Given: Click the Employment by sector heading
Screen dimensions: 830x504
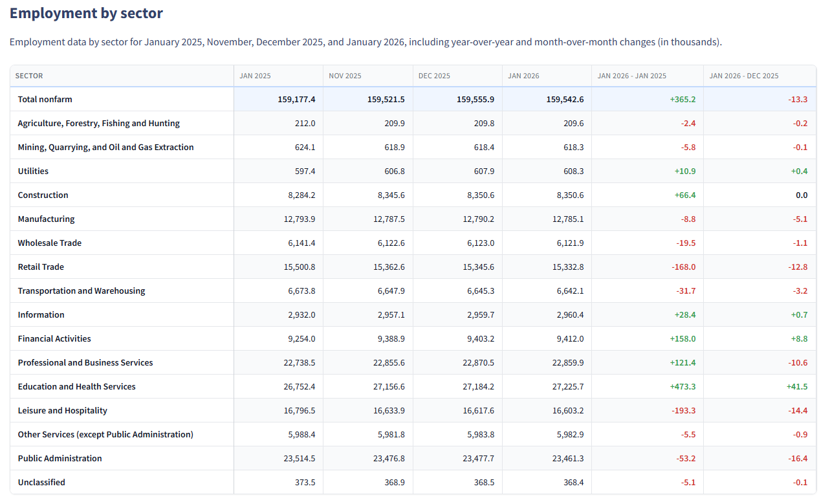Looking at the screenshot, I should pos(86,13).
